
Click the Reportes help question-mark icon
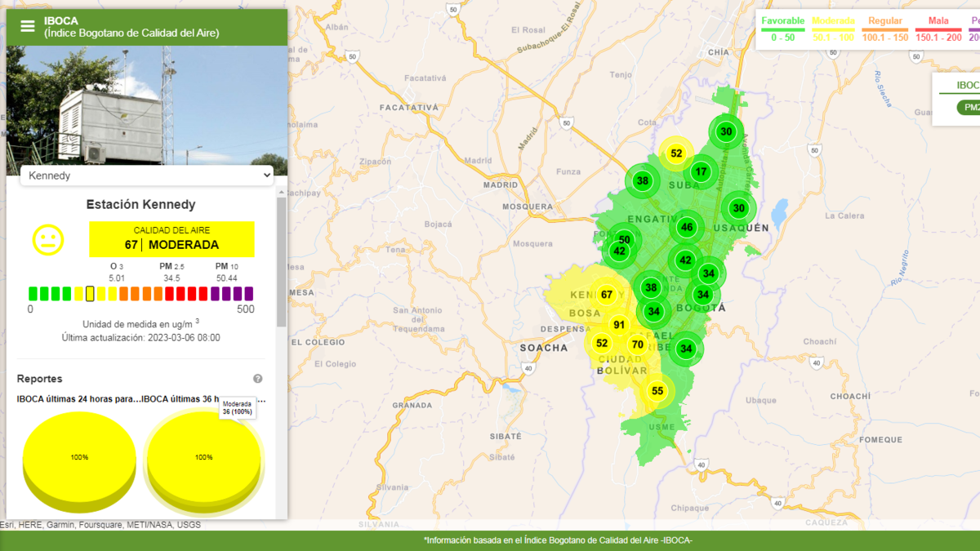click(x=258, y=379)
